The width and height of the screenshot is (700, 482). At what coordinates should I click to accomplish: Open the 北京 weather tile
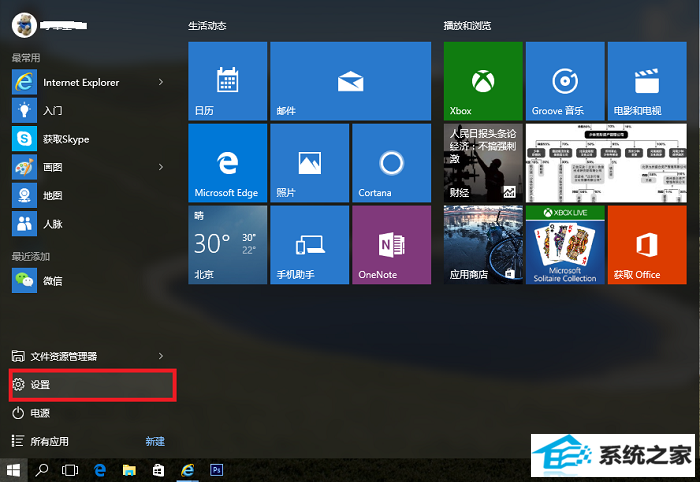228,245
